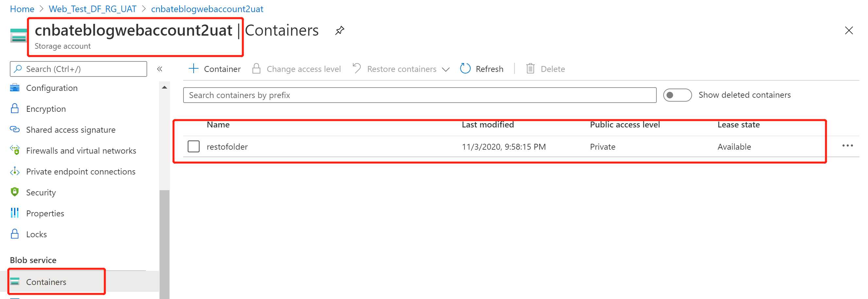Open Shared access signature page
This screenshot has height=299, width=868.
click(x=71, y=130)
